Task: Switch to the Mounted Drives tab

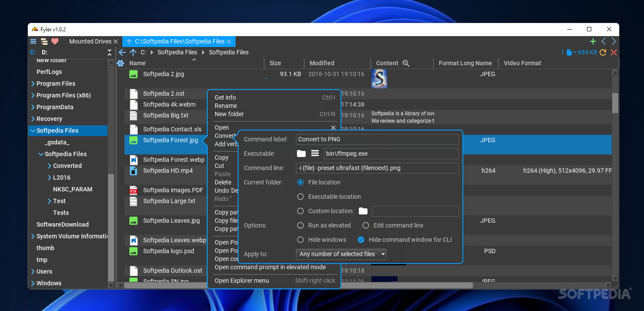Action: click(x=90, y=41)
